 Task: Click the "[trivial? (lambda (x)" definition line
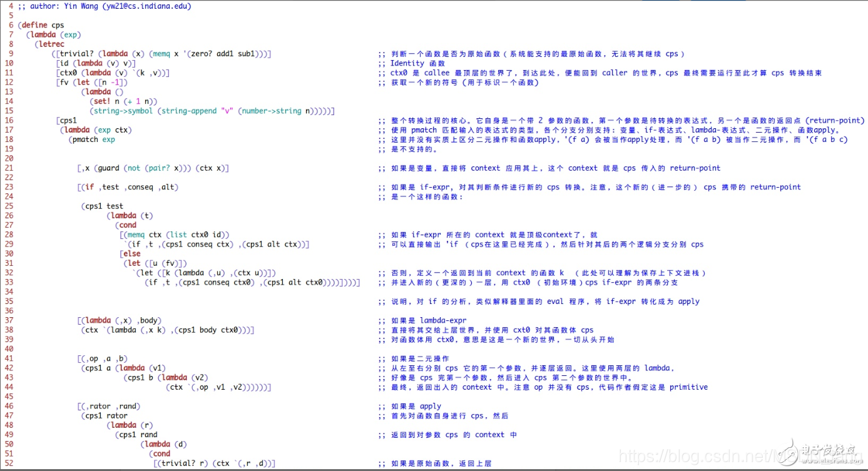[161, 54]
